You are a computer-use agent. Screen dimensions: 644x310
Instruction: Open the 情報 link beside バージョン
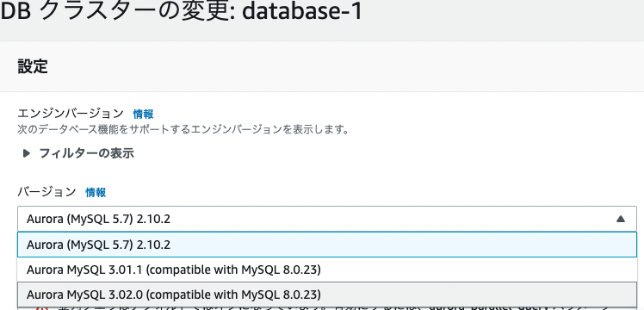pyautogui.click(x=96, y=192)
